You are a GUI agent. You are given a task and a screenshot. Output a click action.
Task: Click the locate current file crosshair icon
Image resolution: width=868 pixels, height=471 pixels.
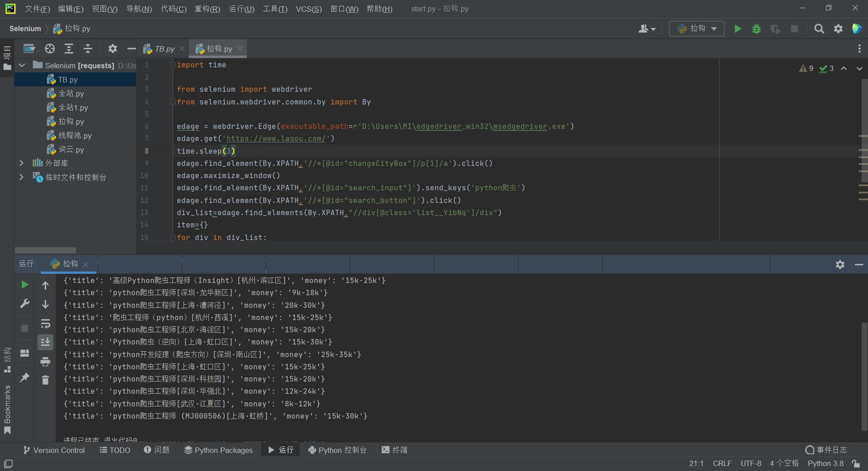click(x=50, y=49)
